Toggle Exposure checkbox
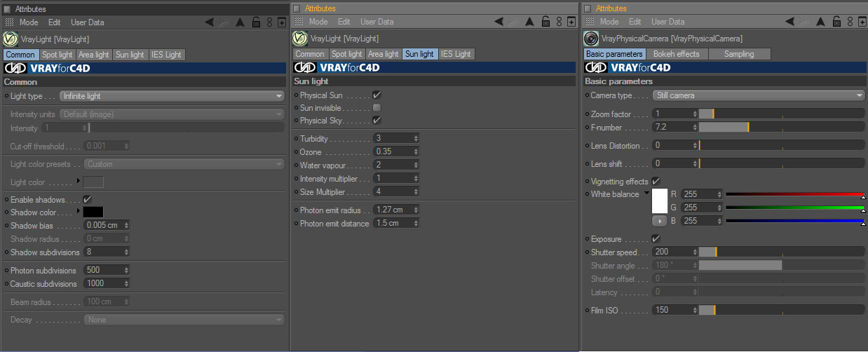 656,239
